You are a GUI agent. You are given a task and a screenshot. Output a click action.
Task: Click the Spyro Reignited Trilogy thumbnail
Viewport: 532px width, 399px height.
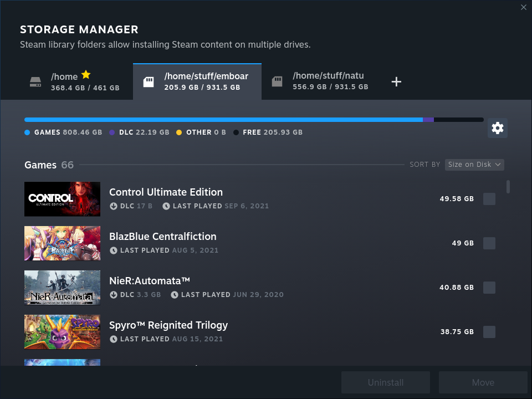click(x=63, y=332)
